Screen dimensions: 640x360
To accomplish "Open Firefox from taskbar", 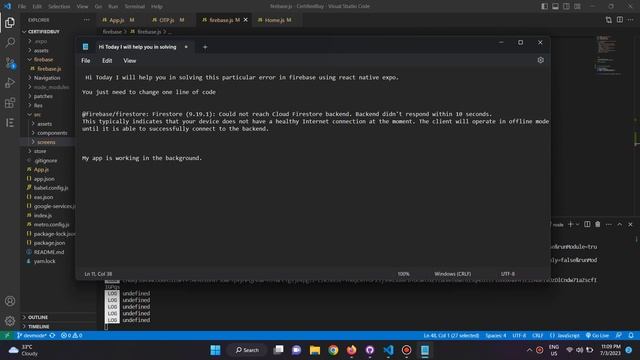I will 351,350.
